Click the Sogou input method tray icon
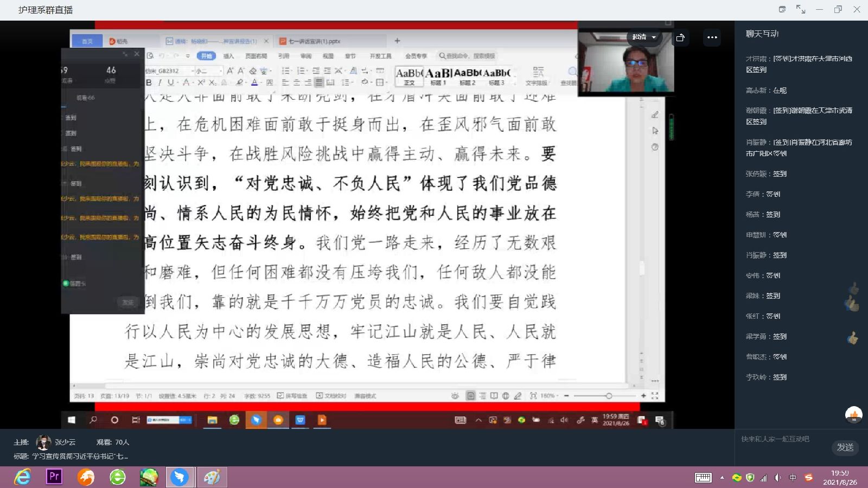 click(x=808, y=477)
